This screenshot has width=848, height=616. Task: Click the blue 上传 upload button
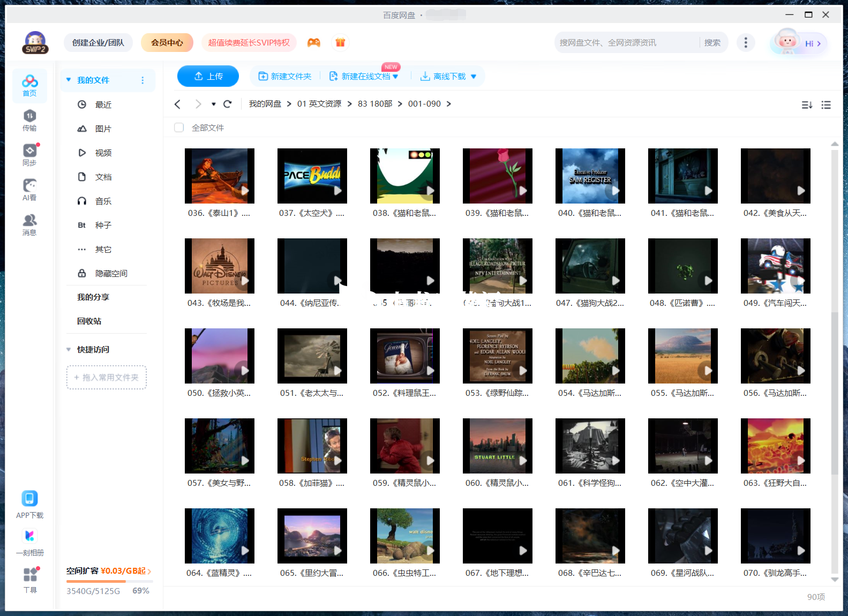tap(208, 76)
